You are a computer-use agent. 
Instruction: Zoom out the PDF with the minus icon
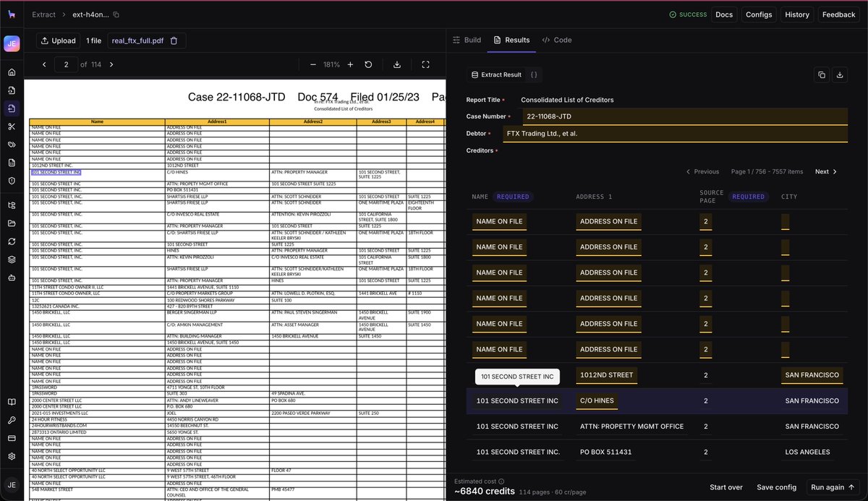tap(312, 64)
